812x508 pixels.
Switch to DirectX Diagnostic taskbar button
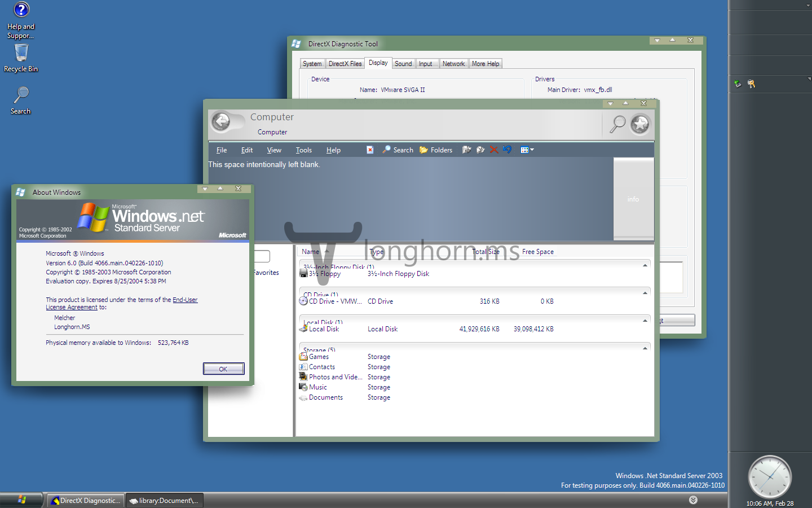(85, 501)
